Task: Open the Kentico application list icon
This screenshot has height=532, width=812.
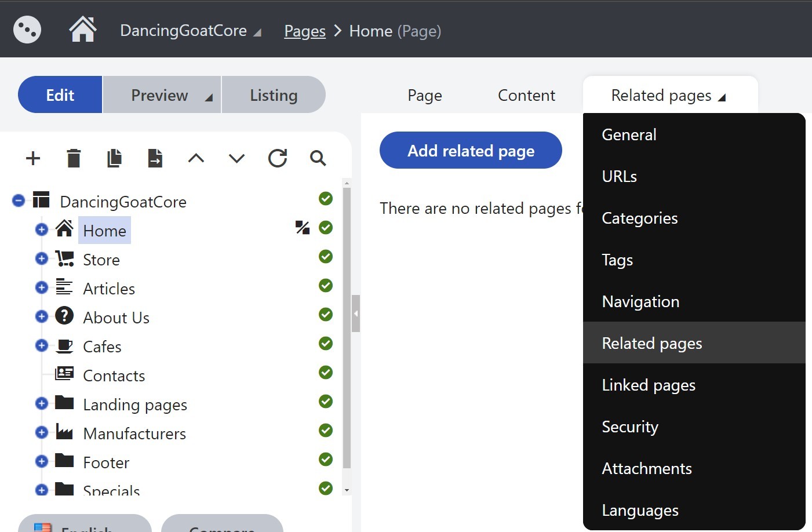Action: click(x=27, y=30)
